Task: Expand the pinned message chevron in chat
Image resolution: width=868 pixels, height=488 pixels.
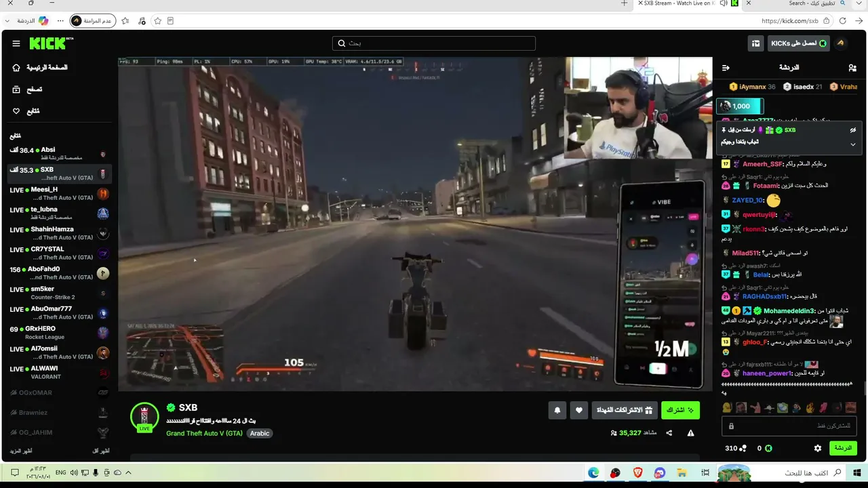Action: coord(853,144)
